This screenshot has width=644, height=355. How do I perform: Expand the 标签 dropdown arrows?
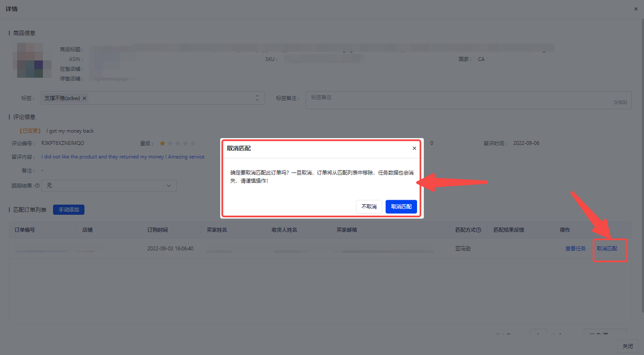(x=257, y=98)
